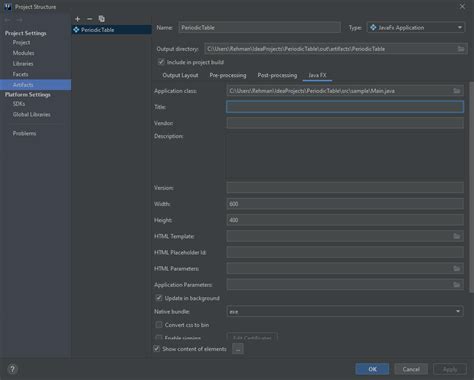This screenshot has width=474, height=380.
Task: Open the Native bundle dropdown
Action: [345, 311]
